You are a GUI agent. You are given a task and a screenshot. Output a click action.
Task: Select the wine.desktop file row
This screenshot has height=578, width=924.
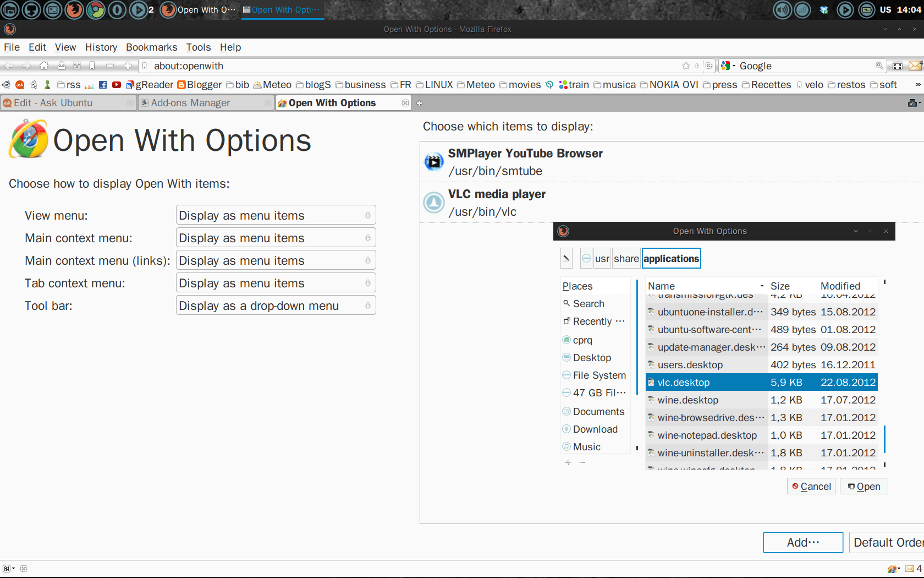click(x=761, y=400)
